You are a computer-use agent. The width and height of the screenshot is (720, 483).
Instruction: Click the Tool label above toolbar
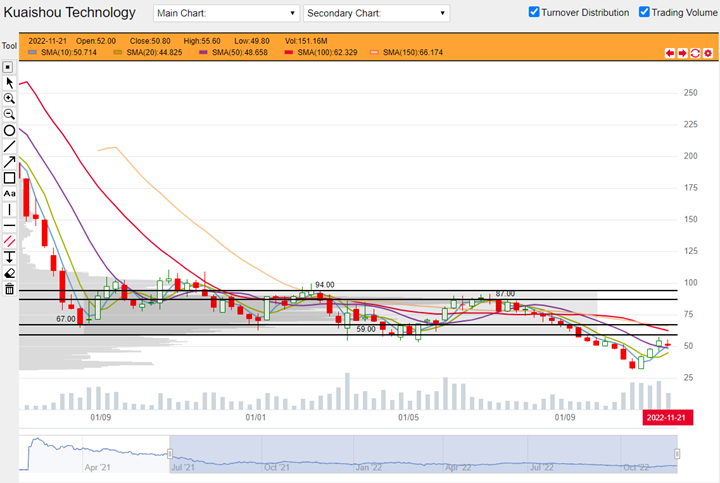tap(9, 45)
